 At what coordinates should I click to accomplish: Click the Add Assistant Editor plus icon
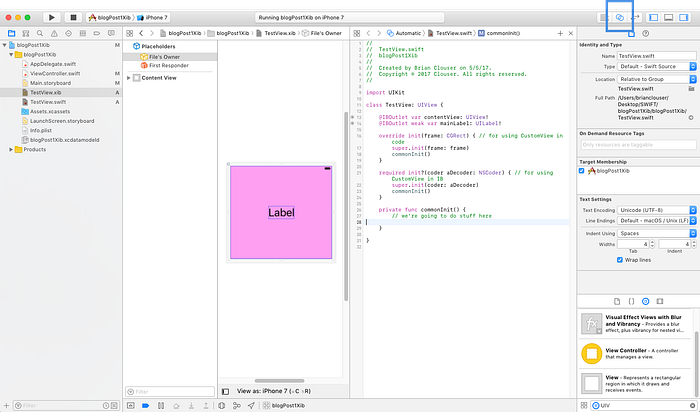coord(560,33)
